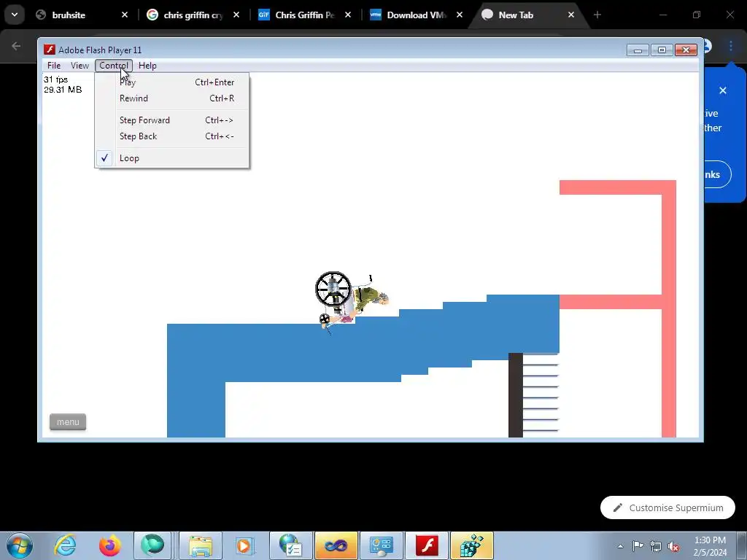Close the bruhsite tab
Viewport: 747px width, 560px height.
(x=125, y=15)
